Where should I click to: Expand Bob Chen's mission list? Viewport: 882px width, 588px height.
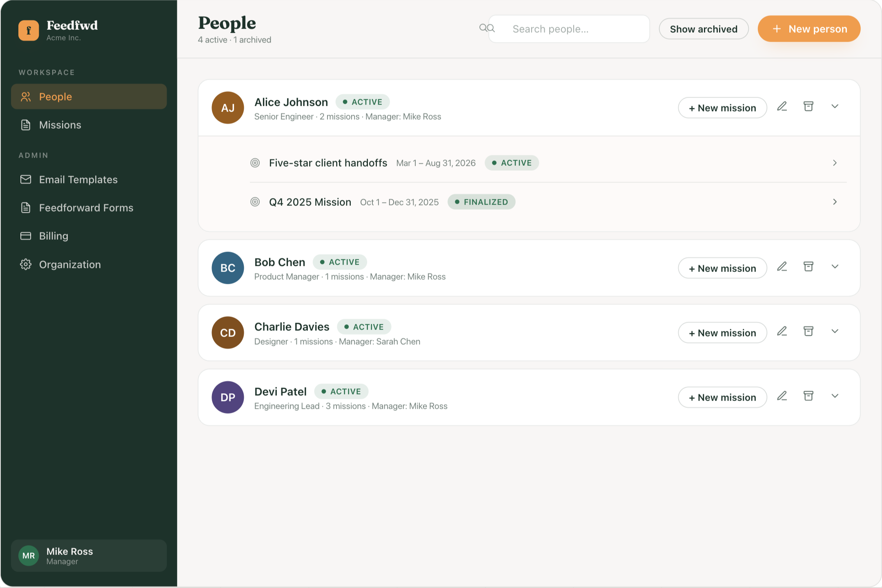(835, 267)
